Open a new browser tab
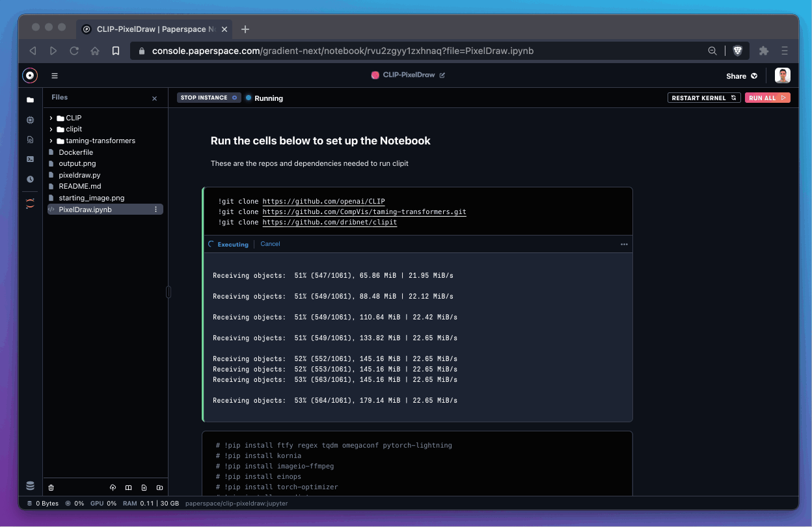Image resolution: width=812 pixels, height=527 pixels. [245, 29]
